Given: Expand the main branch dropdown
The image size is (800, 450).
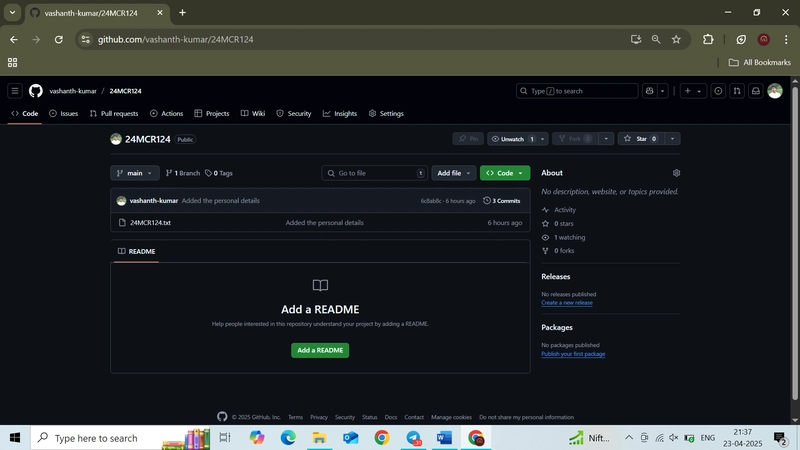Looking at the screenshot, I should coord(135,173).
